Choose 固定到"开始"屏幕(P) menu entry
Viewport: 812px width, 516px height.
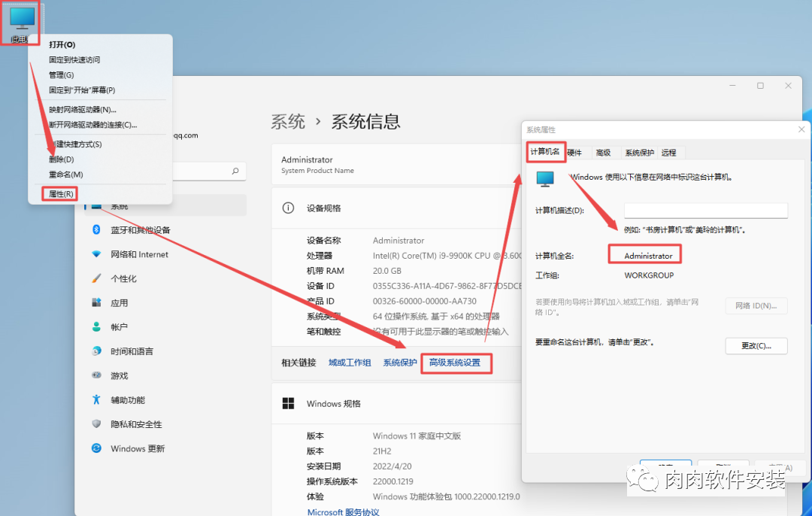coord(82,90)
